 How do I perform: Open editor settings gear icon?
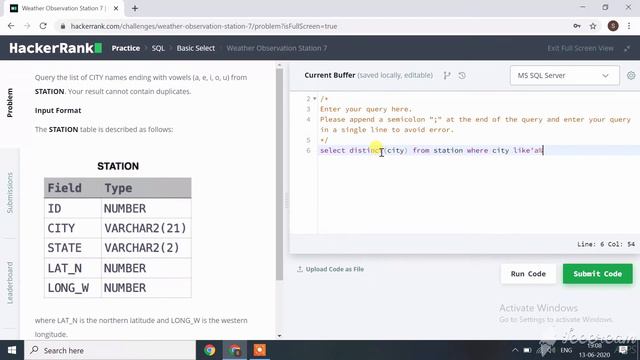pos(631,76)
